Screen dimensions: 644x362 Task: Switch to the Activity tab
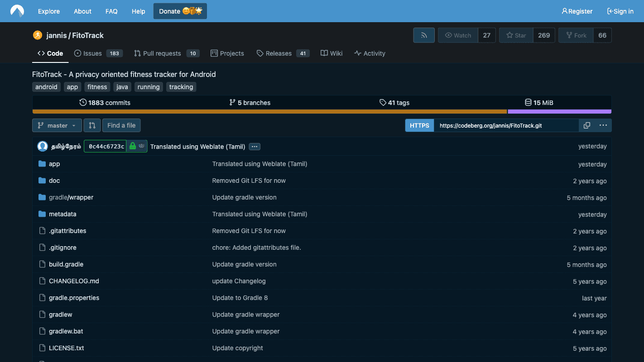tap(370, 53)
